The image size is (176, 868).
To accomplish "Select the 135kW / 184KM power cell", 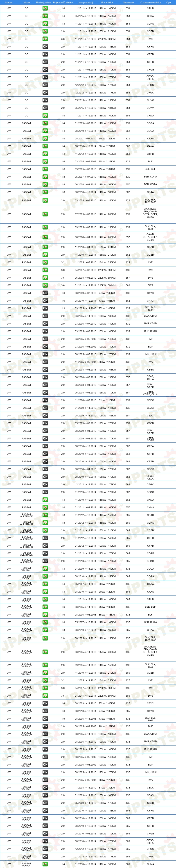I will click(x=107, y=108).
